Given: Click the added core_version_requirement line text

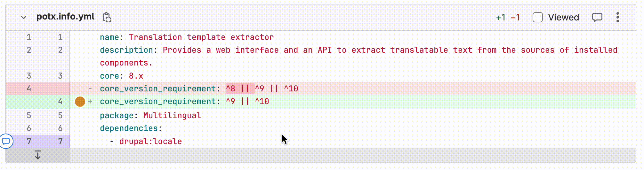Looking at the screenshot, I should pyautogui.click(x=184, y=102).
